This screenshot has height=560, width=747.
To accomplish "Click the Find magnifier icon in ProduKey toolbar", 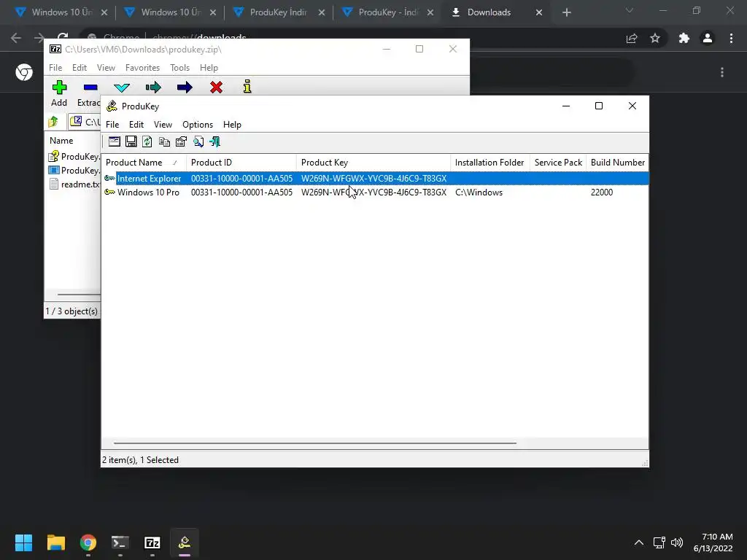I will 198,141.
